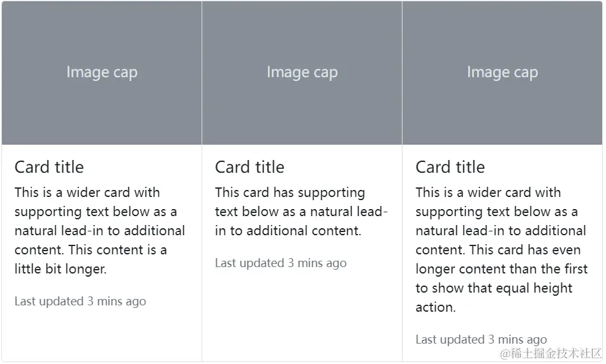Select the middle card's Image cap placeholder

point(302,73)
